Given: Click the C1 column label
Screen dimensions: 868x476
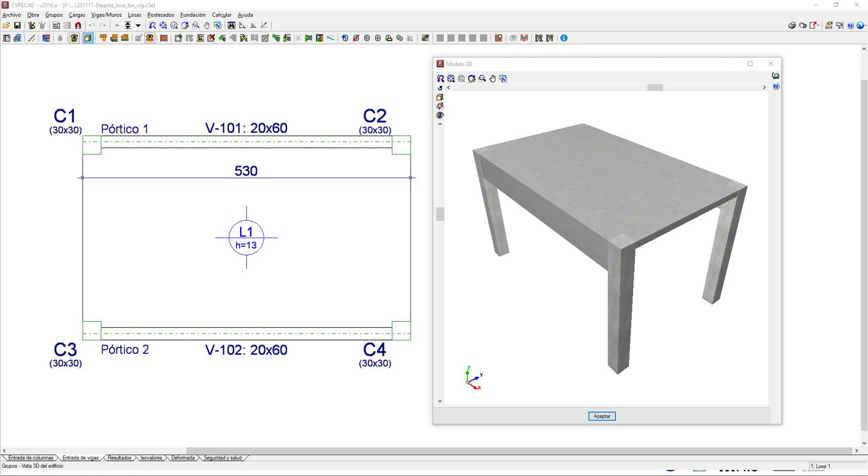Looking at the screenshot, I should (65, 116).
